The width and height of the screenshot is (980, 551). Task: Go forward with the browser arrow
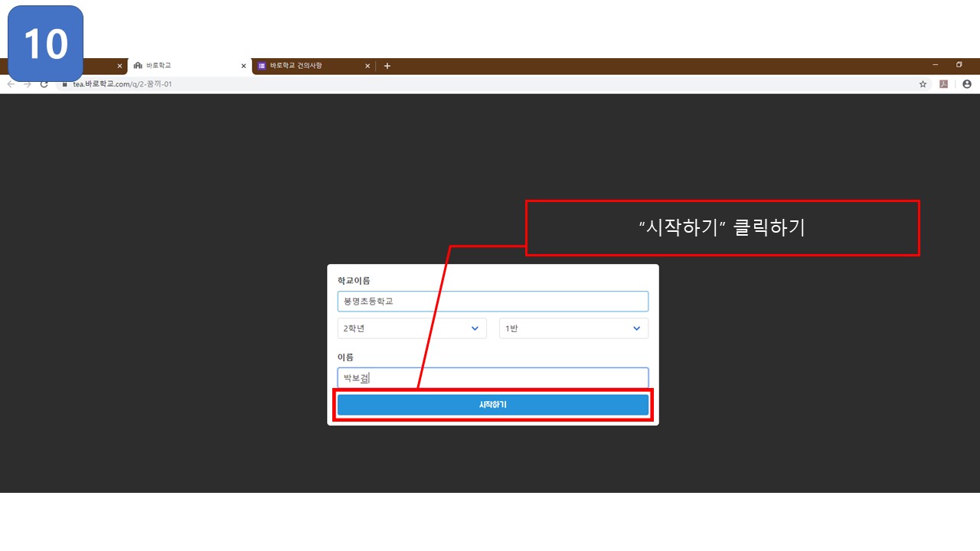click(x=27, y=84)
